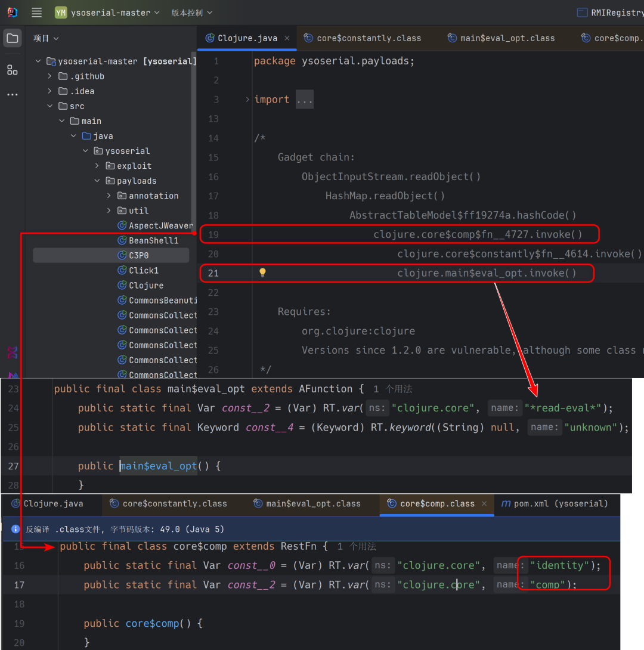The height and width of the screenshot is (650, 644).
Task: Click the folded import ellipsis placeholder
Action: (305, 100)
